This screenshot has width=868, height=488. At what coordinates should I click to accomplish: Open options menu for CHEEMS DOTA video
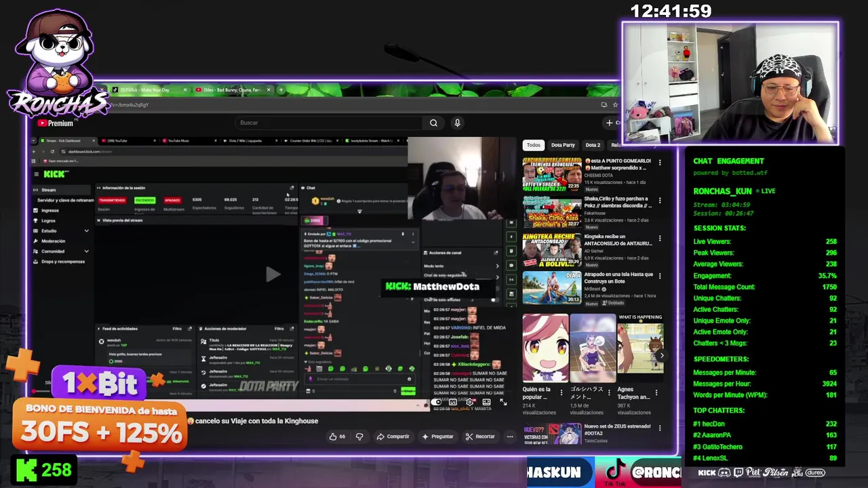click(x=660, y=163)
